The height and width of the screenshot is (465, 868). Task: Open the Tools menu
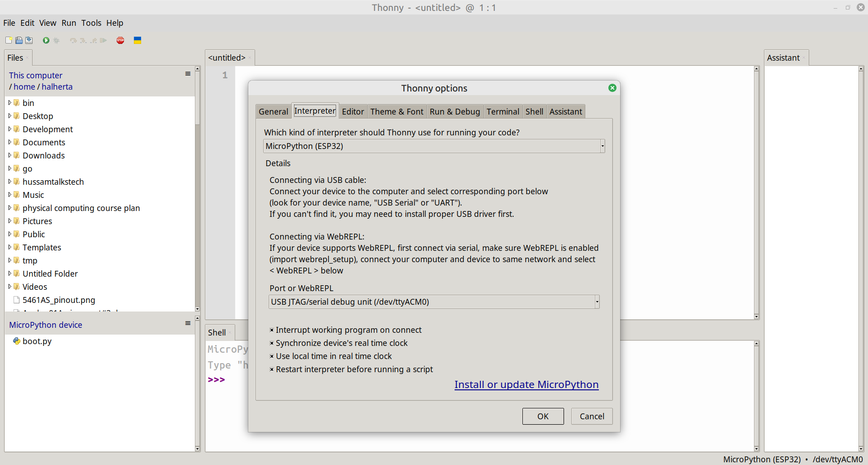pos(91,23)
